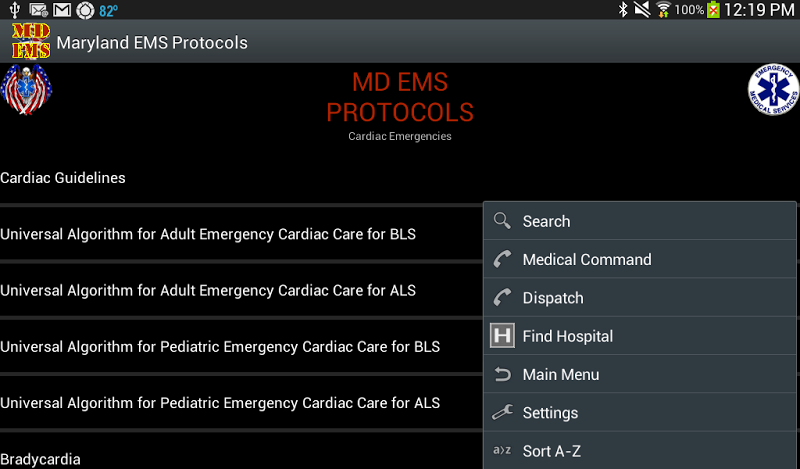This screenshot has width=800, height=469.
Task: Tap the eagle flag emblem icon
Action: point(26,91)
